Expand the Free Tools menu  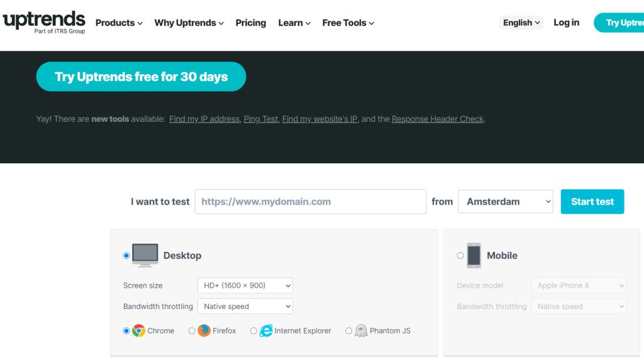point(348,23)
